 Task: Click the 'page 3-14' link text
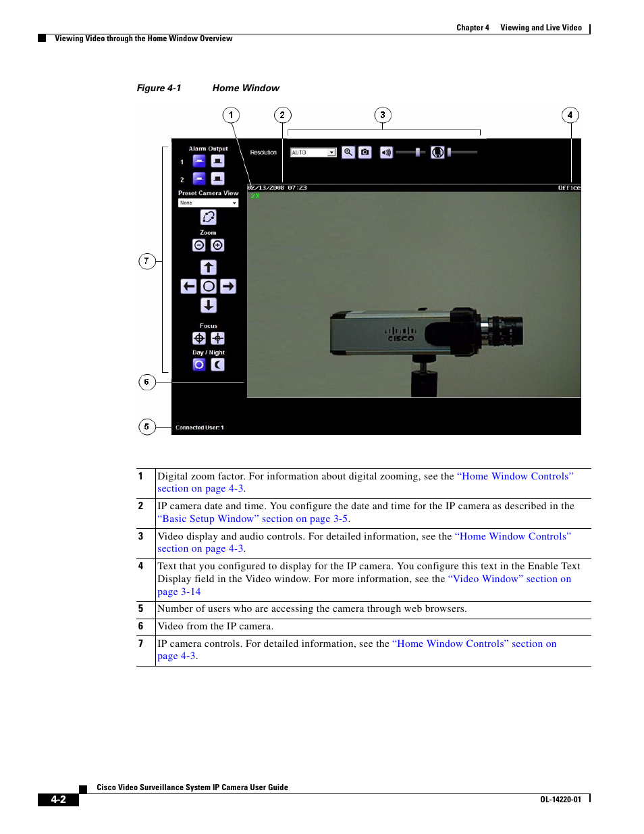(x=179, y=592)
